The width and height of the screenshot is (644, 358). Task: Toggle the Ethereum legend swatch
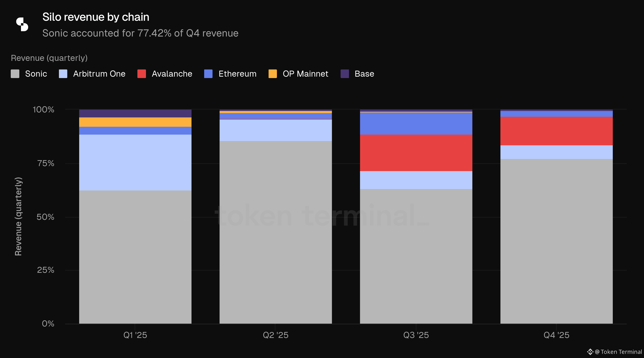[x=208, y=74]
